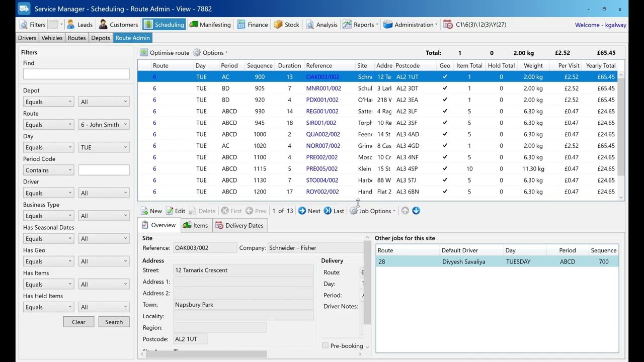This screenshot has height=362, width=644.
Task: Toggle Geo checkmark for ROY002/002 row
Action: tap(445, 192)
